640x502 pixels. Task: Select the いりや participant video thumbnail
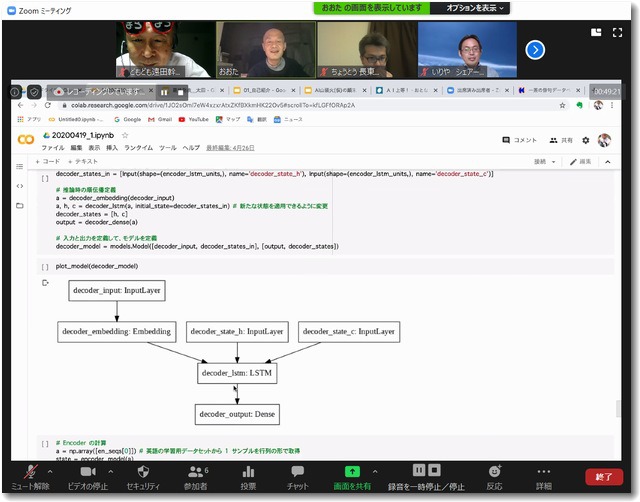(467, 50)
